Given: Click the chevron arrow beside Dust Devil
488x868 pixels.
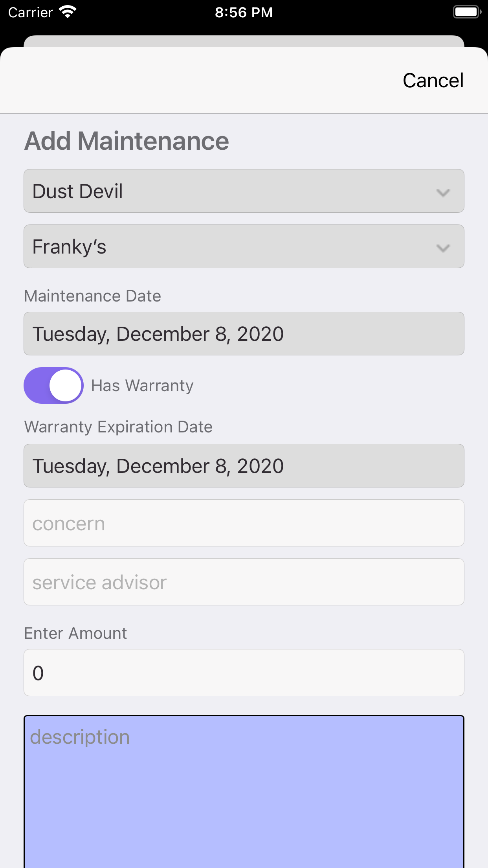Looking at the screenshot, I should 443,193.
